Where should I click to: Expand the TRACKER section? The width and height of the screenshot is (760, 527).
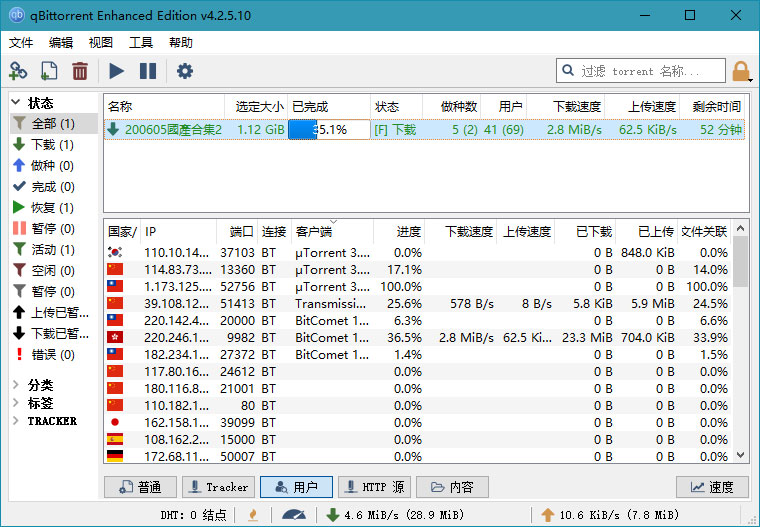16,421
